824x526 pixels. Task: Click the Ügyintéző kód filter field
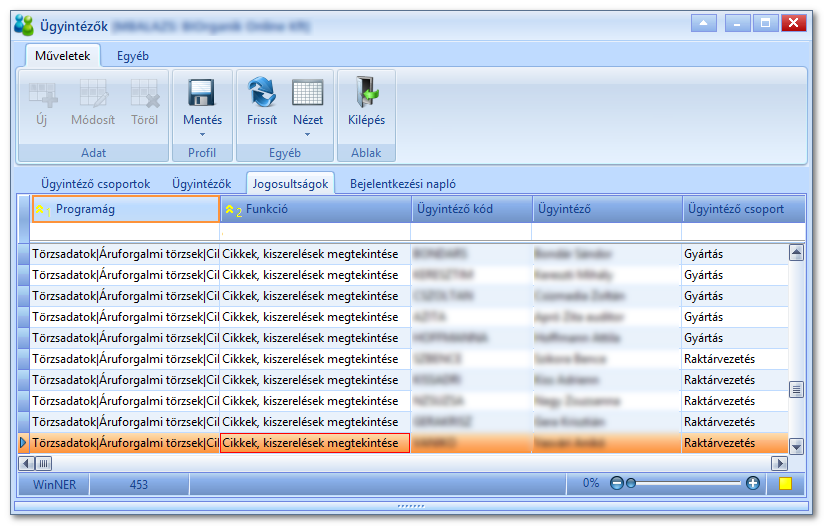(471, 232)
